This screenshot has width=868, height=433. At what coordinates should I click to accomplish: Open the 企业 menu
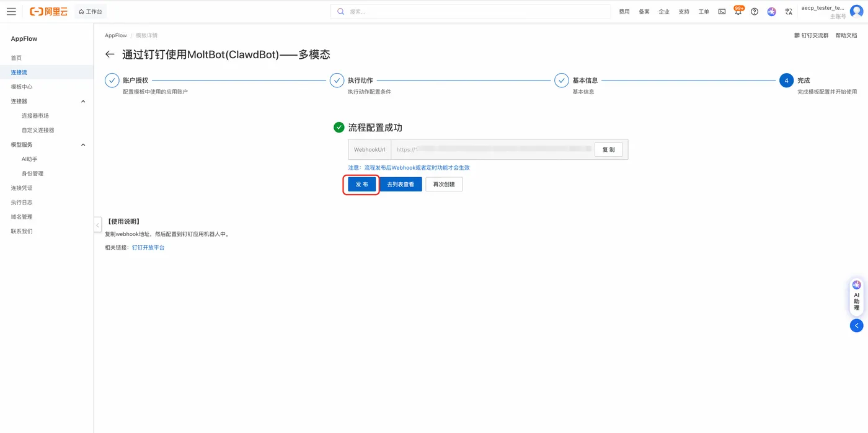point(664,12)
